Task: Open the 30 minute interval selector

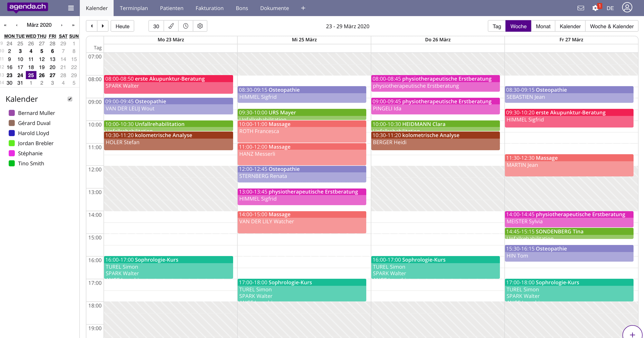Action: click(x=156, y=26)
